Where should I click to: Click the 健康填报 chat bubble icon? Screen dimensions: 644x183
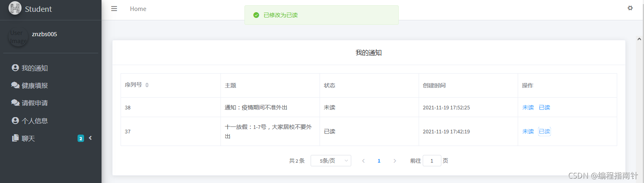click(15, 85)
